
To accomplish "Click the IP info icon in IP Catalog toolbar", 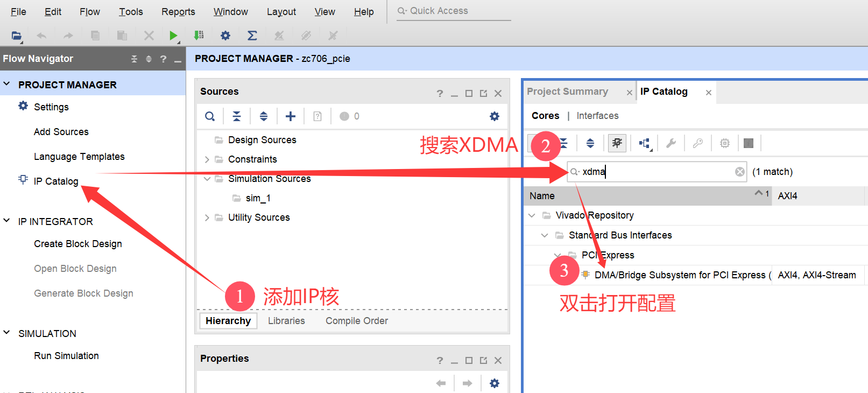I will 749,143.
